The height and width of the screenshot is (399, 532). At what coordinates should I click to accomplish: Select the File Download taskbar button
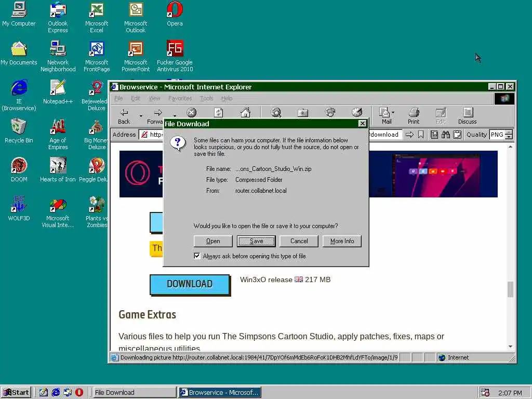coord(134,392)
